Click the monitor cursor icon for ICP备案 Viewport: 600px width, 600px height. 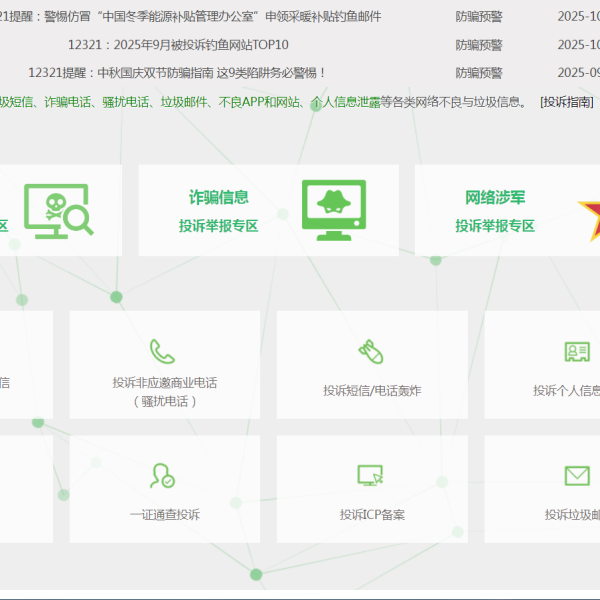[x=370, y=475]
